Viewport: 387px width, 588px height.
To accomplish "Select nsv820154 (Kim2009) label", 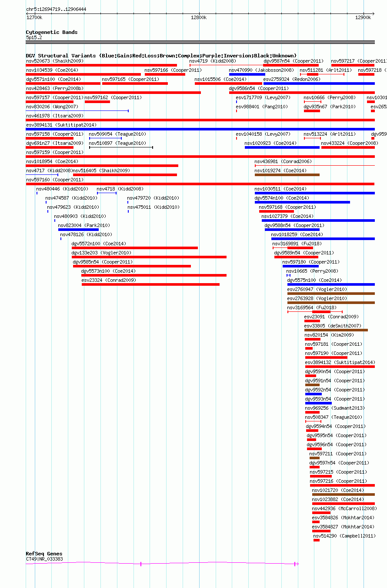I will pos(329,335).
